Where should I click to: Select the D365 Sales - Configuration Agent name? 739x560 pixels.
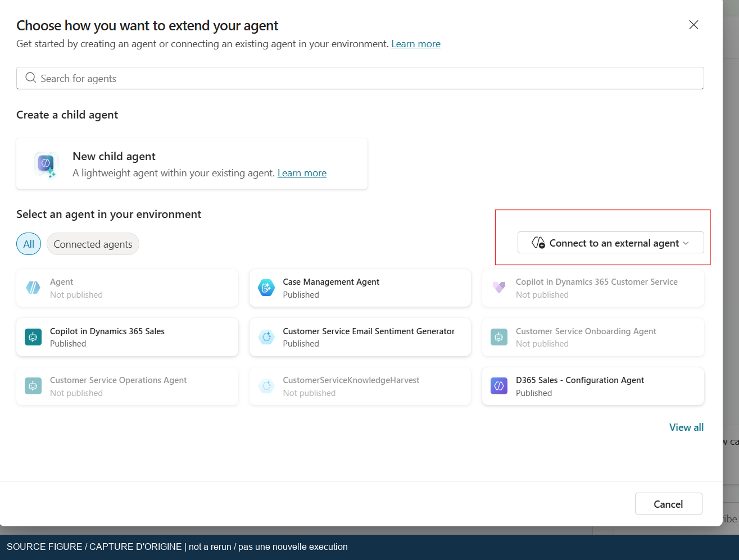tap(580, 380)
